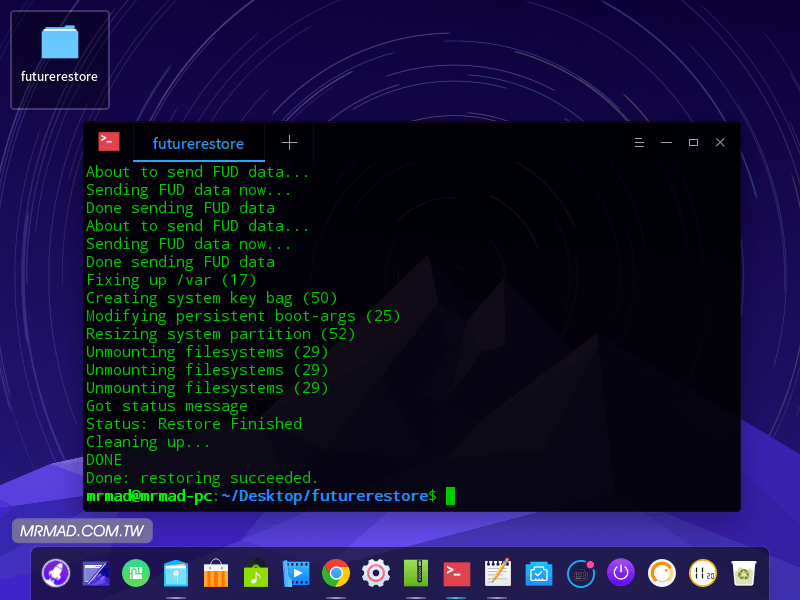
Task: Open the movie player in dock
Action: pyautogui.click(x=296, y=573)
